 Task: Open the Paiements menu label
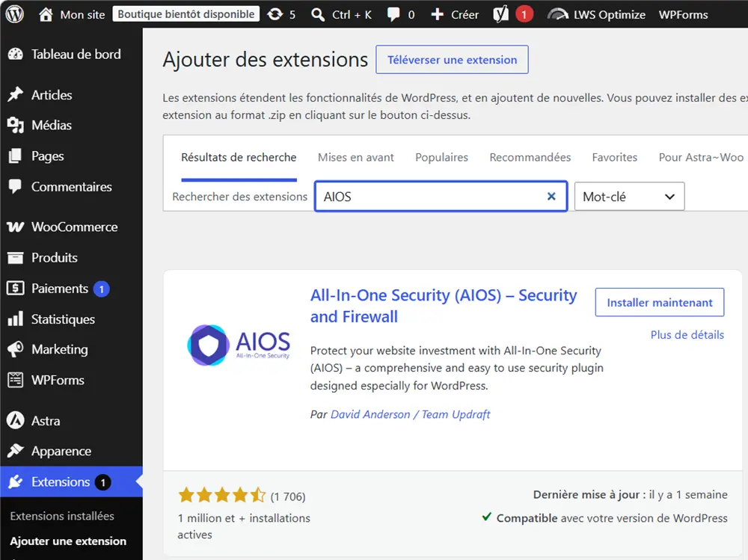(60, 289)
